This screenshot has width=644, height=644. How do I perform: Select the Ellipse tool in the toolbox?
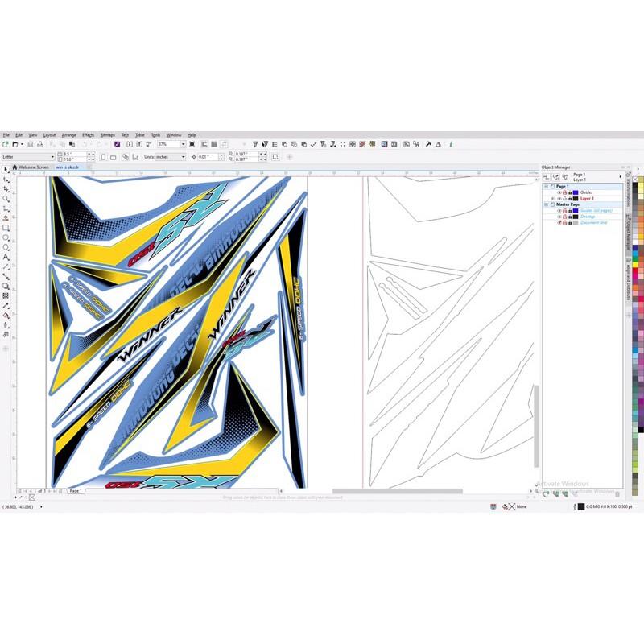[x=6, y=237]
